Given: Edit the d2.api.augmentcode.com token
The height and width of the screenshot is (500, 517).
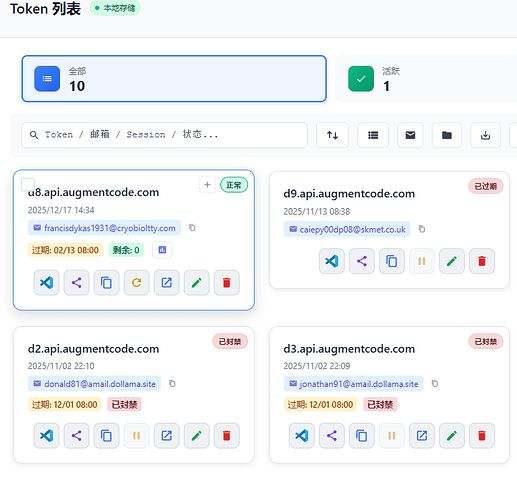Looking at the screenshot, I should click(196, 435).
